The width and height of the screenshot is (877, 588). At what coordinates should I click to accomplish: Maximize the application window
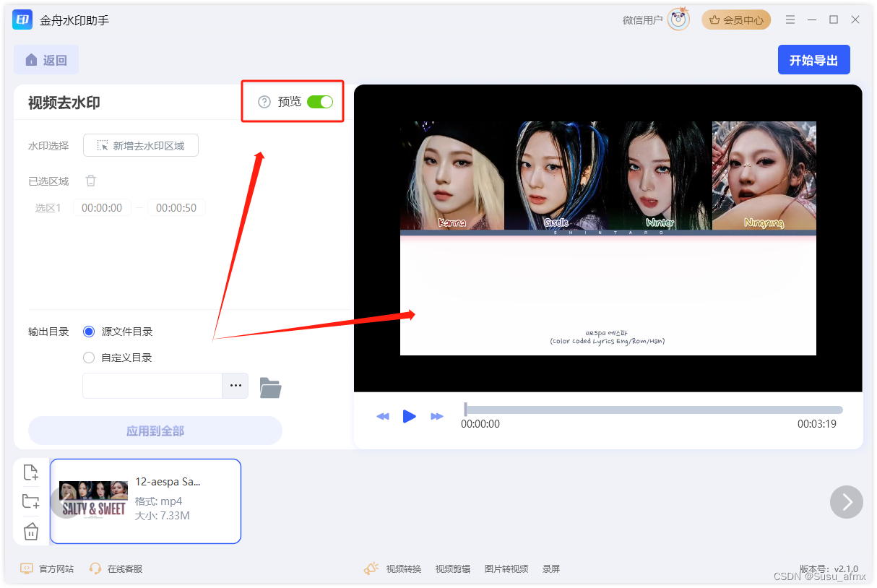834,20
